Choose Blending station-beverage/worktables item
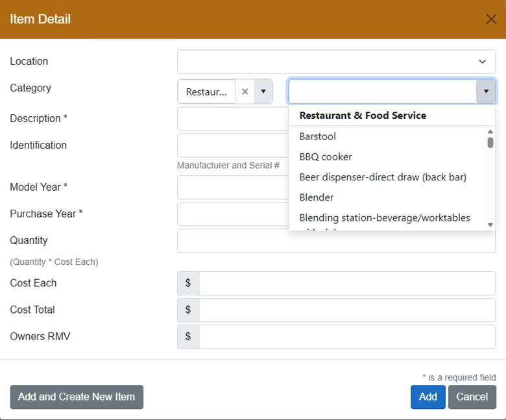This screenshot has width=506, height=420. 385,217
